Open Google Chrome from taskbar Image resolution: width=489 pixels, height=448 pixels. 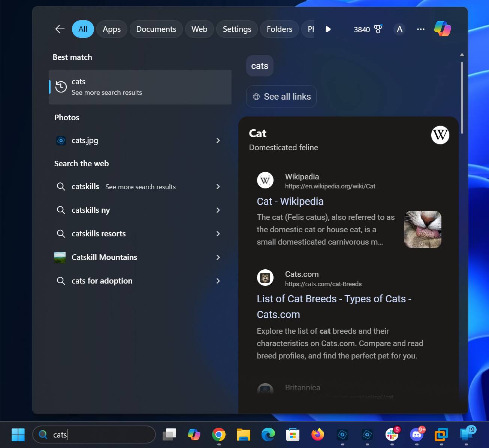(x=219, y=435)
